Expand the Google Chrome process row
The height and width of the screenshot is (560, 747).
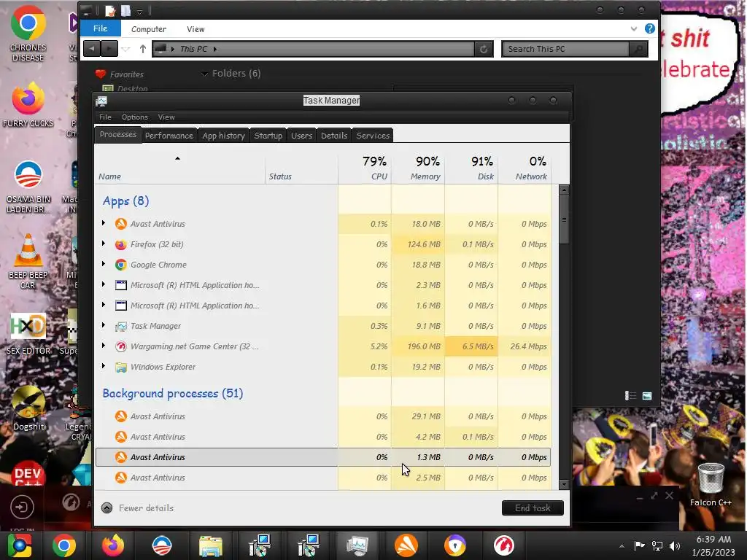pos(104,264)
